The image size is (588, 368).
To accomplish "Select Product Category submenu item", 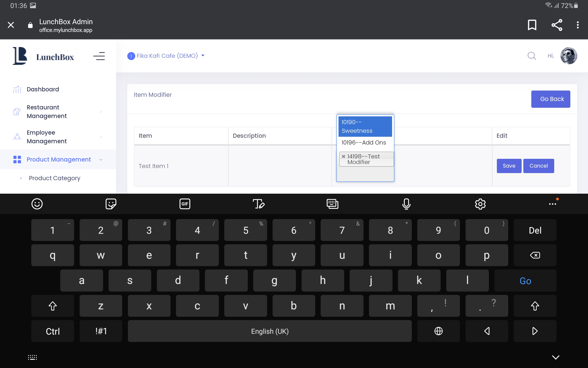I will coord(54,178).
